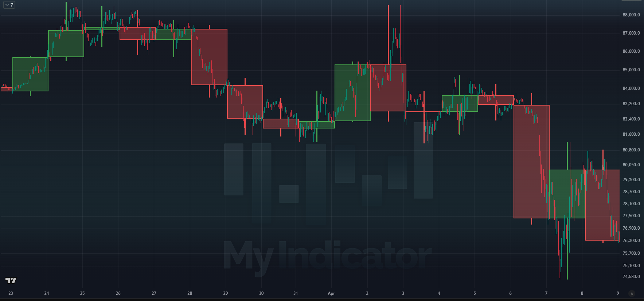
Task: Expand the collapsed indicator legend showing 7
Action: coord(9,5)
